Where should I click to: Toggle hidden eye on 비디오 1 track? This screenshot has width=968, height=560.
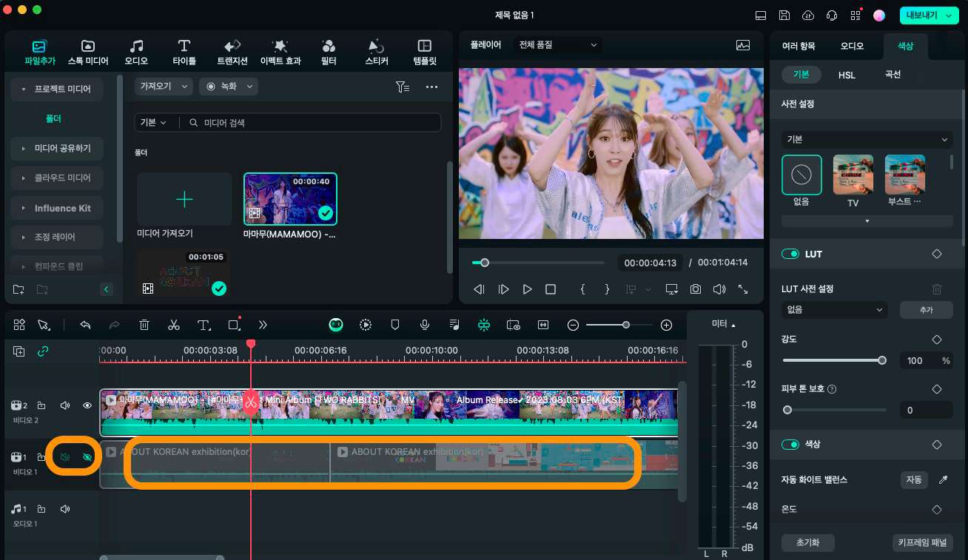(x=87, y=457)
